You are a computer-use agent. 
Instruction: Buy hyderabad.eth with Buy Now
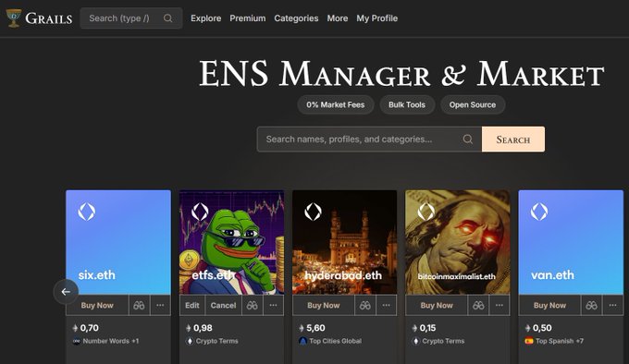pos(324,306)
